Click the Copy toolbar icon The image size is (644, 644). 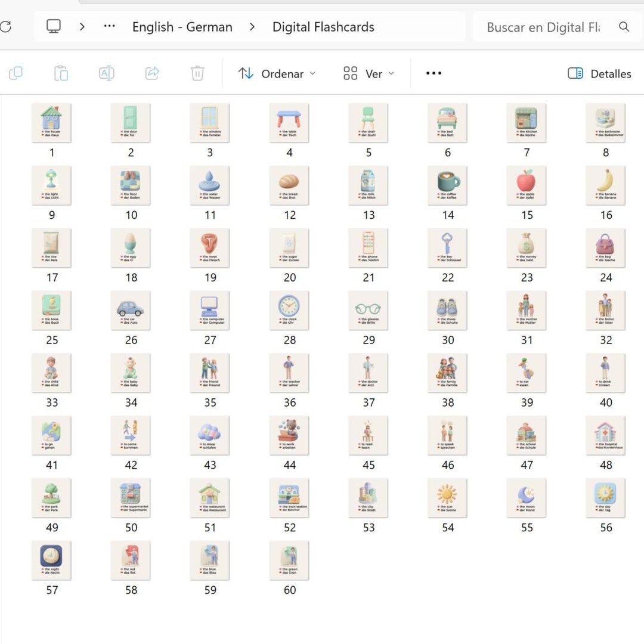click(16, 73)
